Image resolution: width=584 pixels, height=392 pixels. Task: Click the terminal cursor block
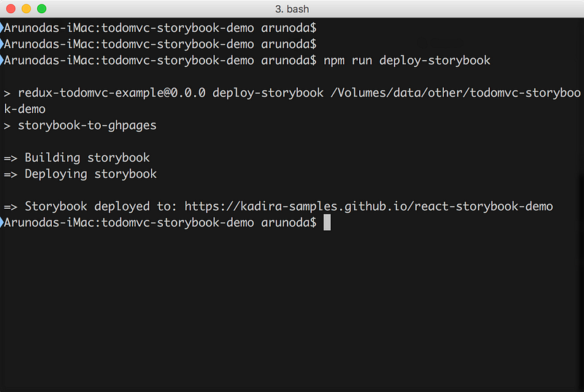(x=327, y=223)
